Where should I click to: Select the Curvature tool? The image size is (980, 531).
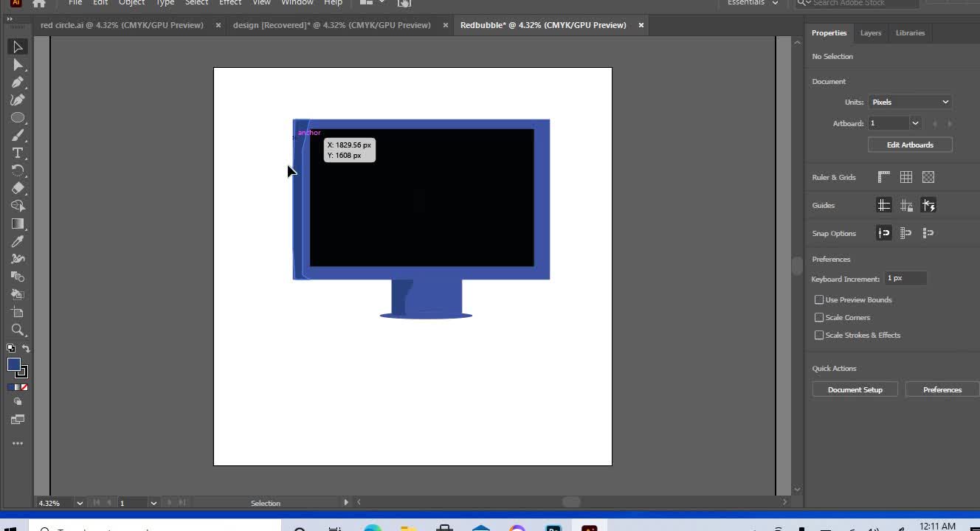[x=18, y=100]
